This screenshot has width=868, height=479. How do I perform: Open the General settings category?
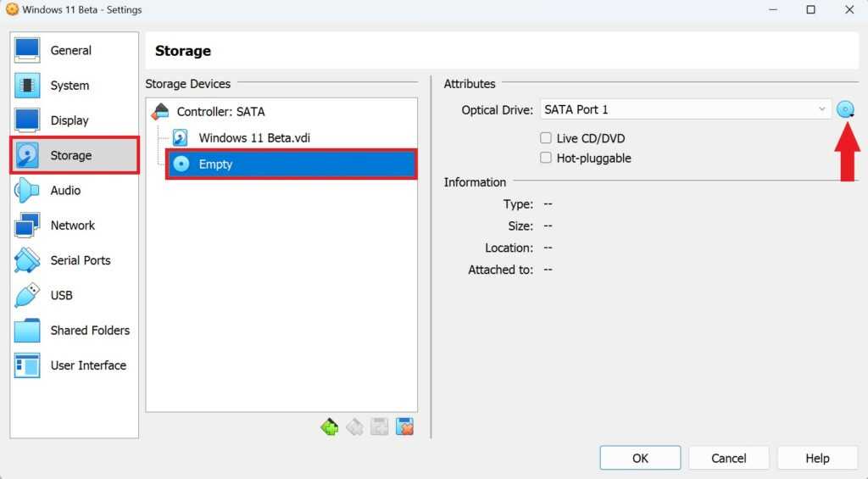(70, 51)
